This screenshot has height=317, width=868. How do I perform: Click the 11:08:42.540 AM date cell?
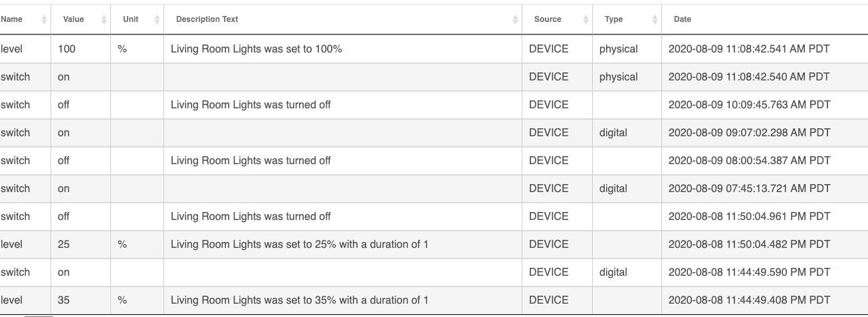(764, 77)
